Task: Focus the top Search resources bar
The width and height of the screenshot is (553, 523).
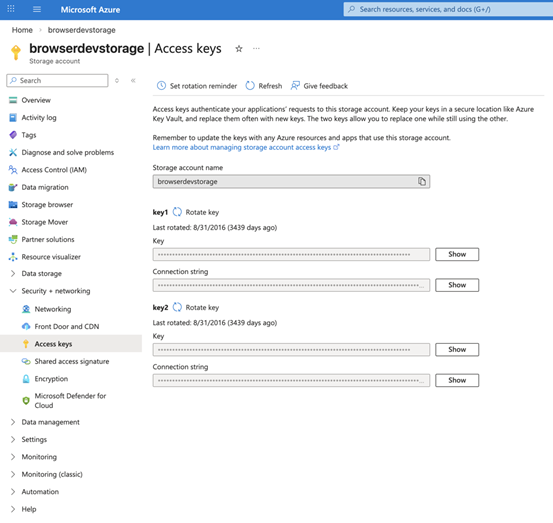Action: tap(448, 10)
